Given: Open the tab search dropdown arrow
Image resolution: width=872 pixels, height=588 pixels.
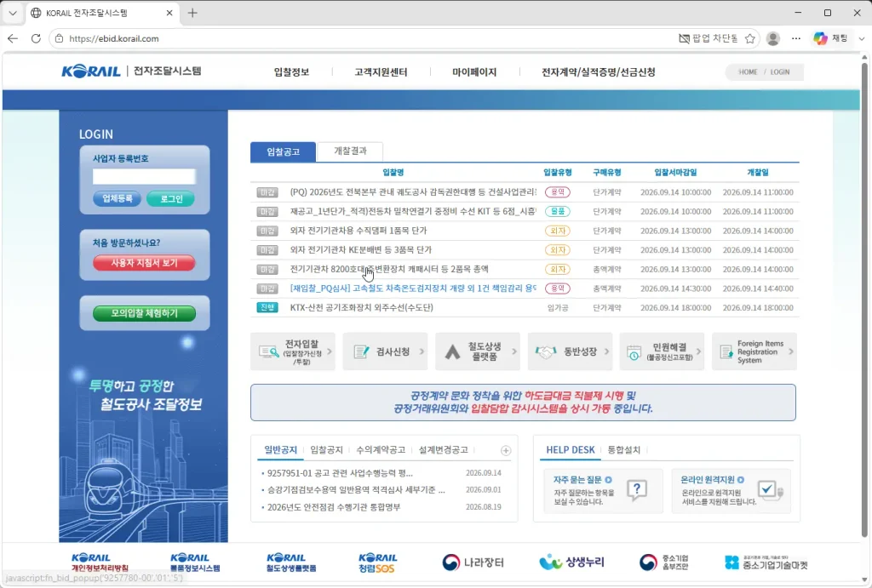Looking at the screenshot, I should click(12, 13).
